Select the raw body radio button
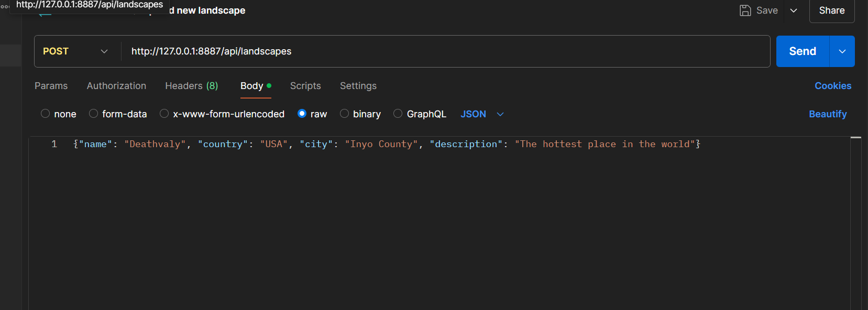This screenshot has width=868, height=310. click(302, 114)
